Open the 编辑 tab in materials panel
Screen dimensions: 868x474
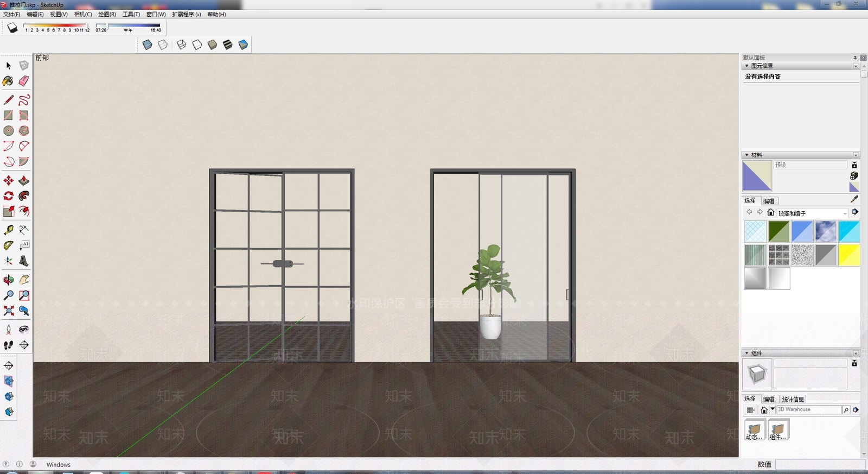(x=769, y=201)
